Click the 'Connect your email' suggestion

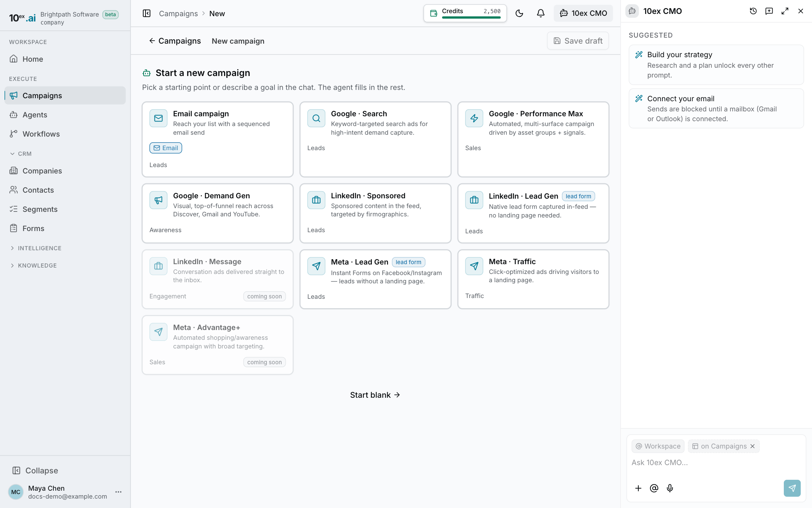716,108
